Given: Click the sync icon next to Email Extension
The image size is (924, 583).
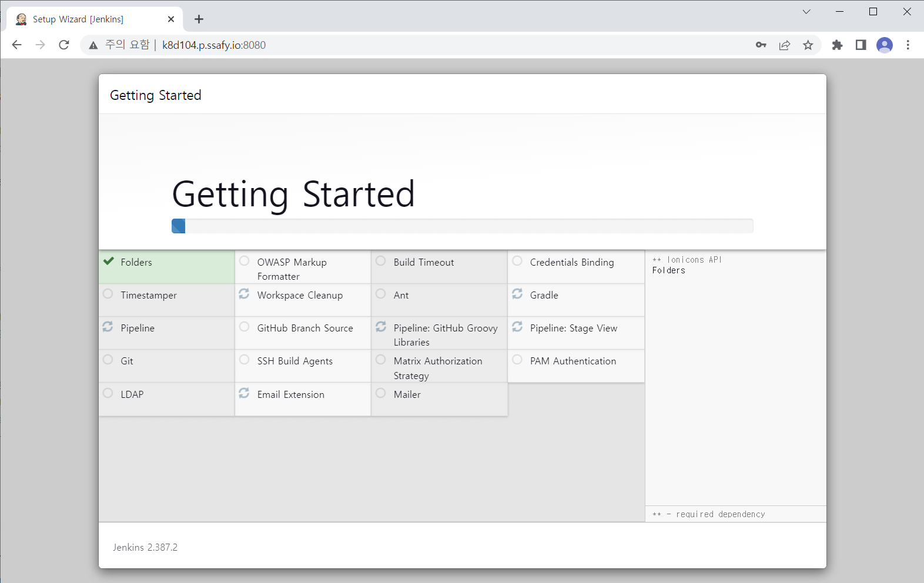Looking at the screenshot, I should point(244,393).
